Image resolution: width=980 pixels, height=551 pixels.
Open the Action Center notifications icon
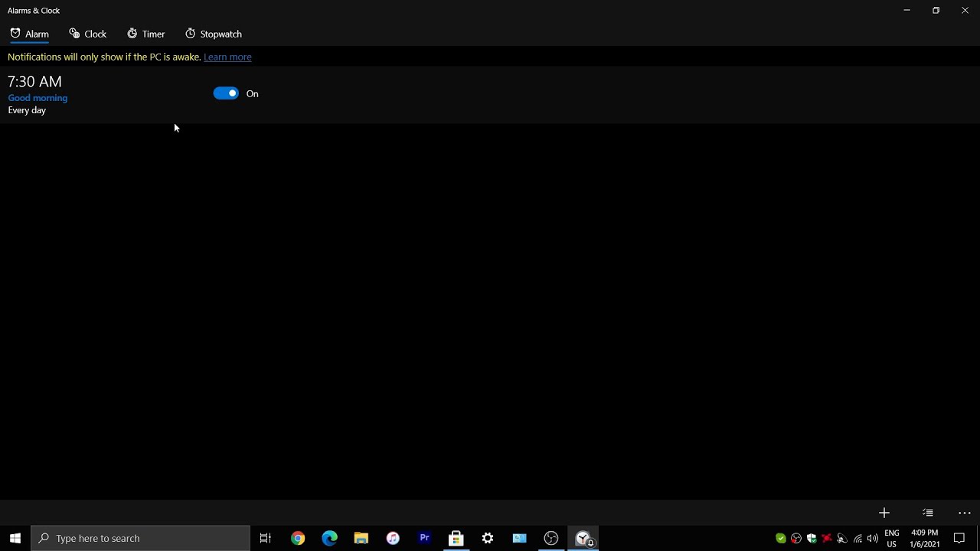coord(959,538)
